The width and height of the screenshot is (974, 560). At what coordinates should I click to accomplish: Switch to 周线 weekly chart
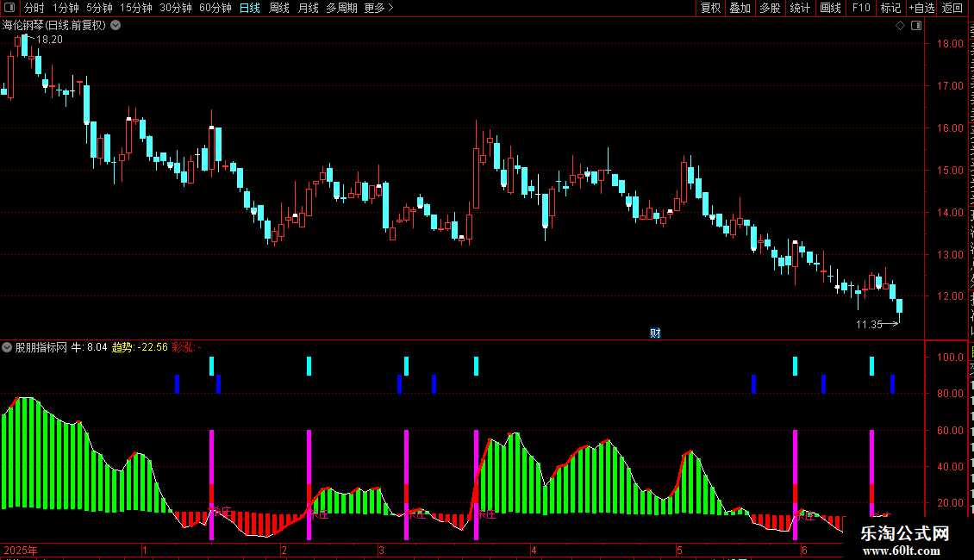click(279, 8)
